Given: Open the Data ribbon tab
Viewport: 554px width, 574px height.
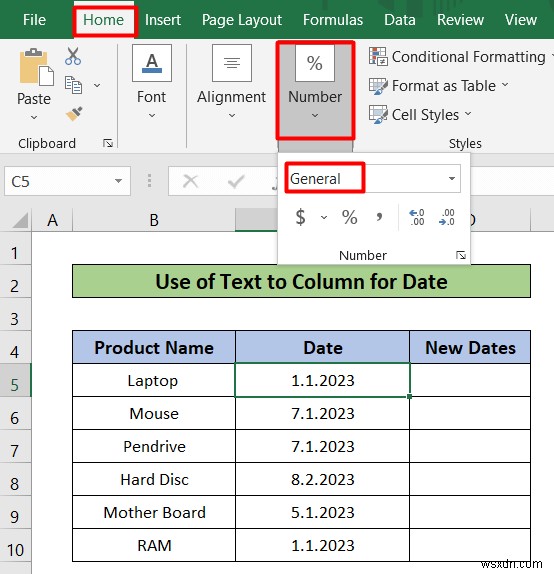Looking at the screenshot, I should pyautogui.click(x=399, y=20).
